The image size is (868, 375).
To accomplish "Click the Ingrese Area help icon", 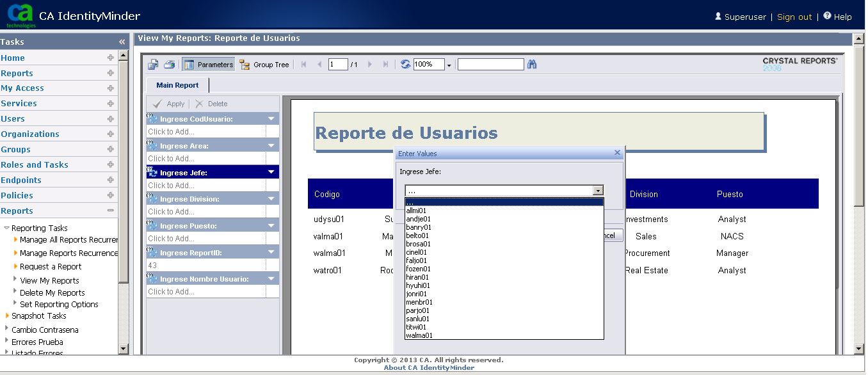I will pos(152,145).
